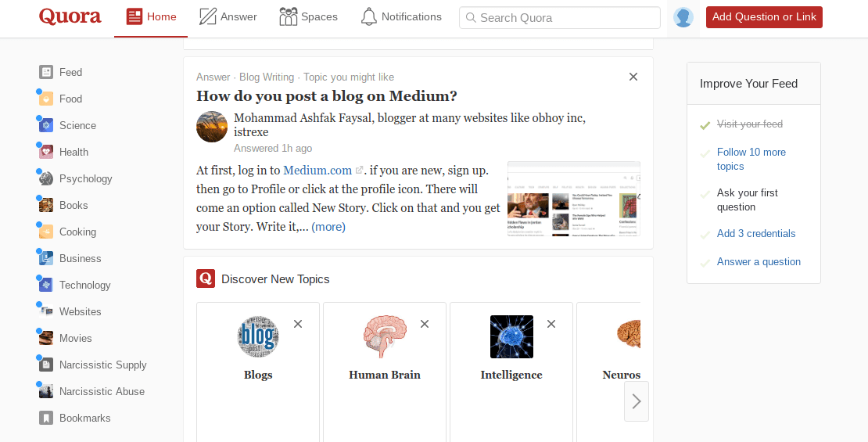This screenshot has height=442, width=868.
Task: Click Ask your first question
Action: click(748, 200)
